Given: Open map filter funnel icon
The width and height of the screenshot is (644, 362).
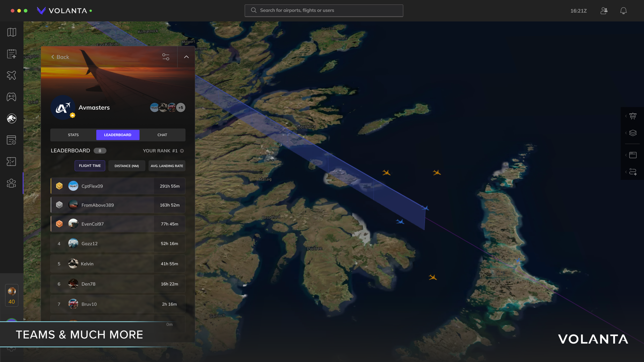Looking at the screenshot, I should click(633, 116).
